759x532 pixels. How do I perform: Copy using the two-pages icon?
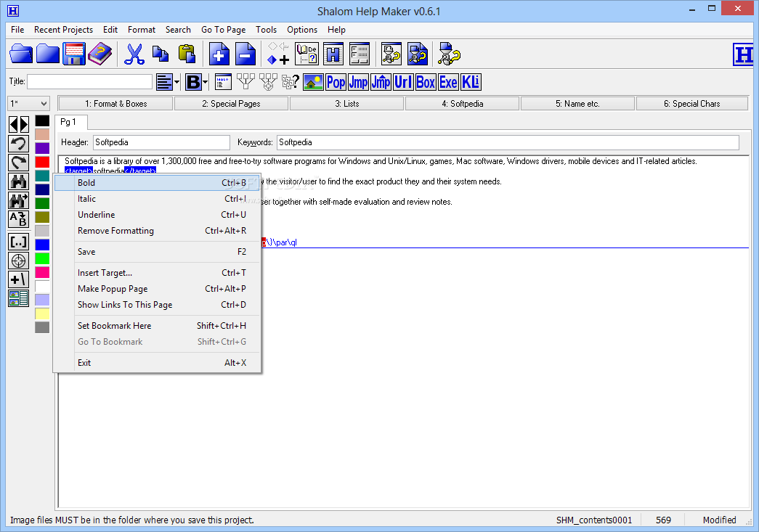[161, 54]
